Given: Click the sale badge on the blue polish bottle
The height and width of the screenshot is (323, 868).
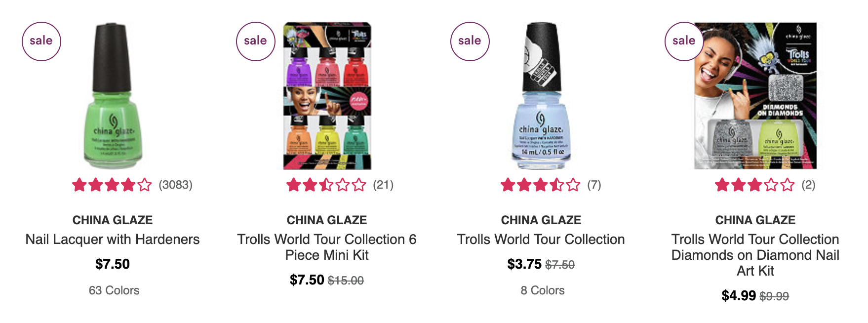Looking at the screenshot, I should click(470, 41).
